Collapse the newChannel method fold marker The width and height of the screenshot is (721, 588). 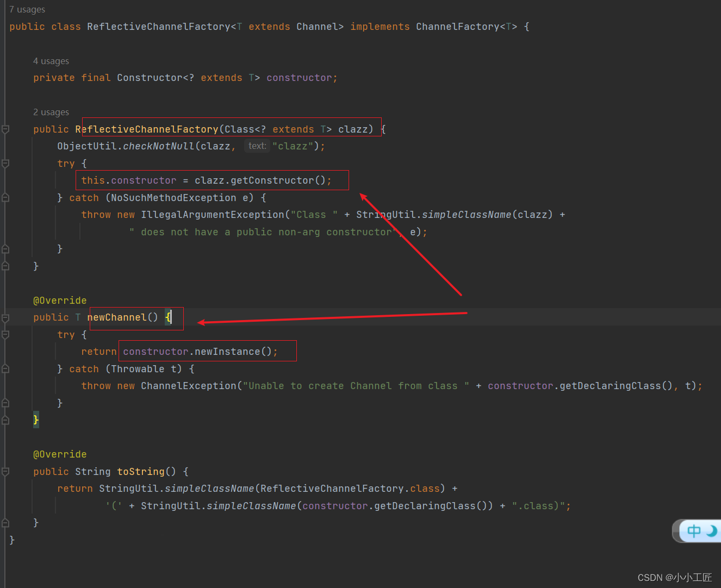tap(5, 317)
